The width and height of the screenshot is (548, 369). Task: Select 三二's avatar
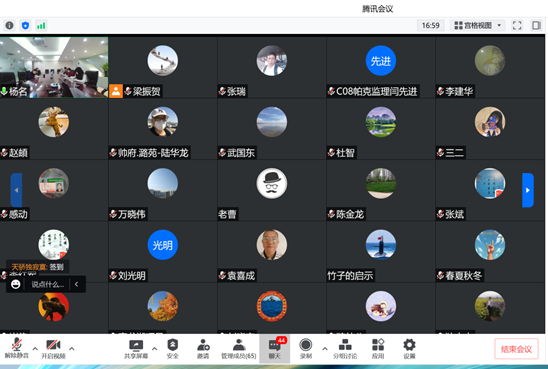click(490, 122)
